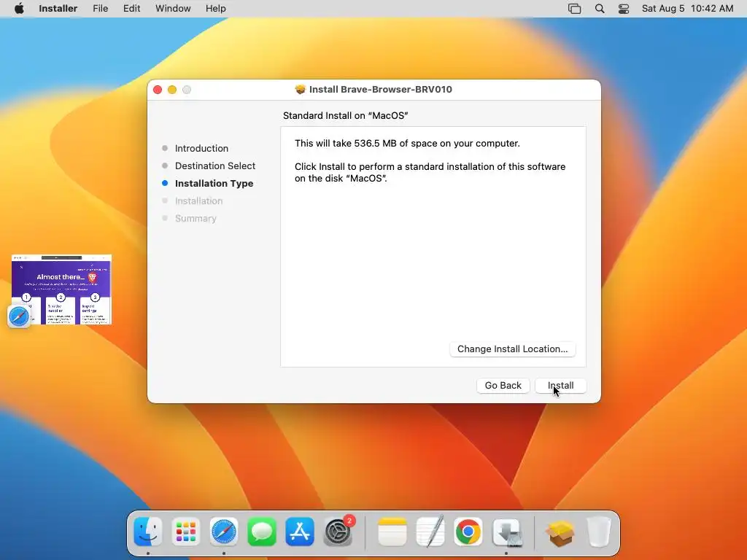Minimize the installer window with yellow button
Image resolution: width=747 pixels, height=560 pixels.
point(172,90)
